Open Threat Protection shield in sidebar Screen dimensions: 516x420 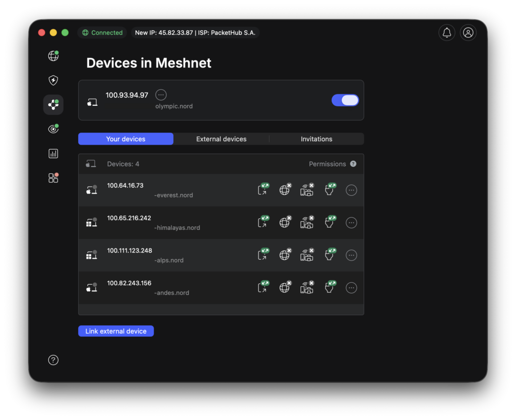[x=53, y=80]
